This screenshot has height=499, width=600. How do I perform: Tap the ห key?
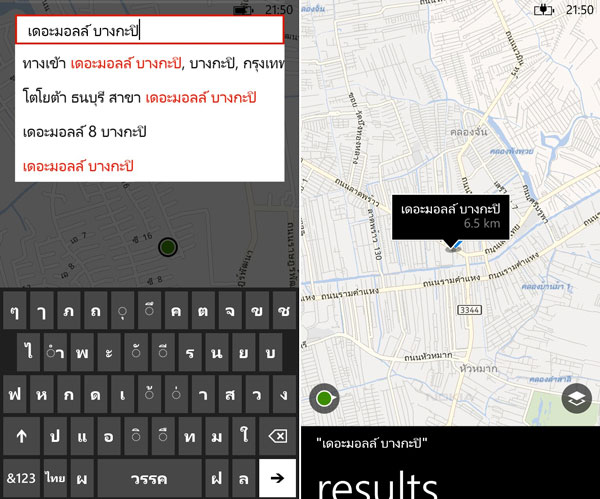pos(42,394)
